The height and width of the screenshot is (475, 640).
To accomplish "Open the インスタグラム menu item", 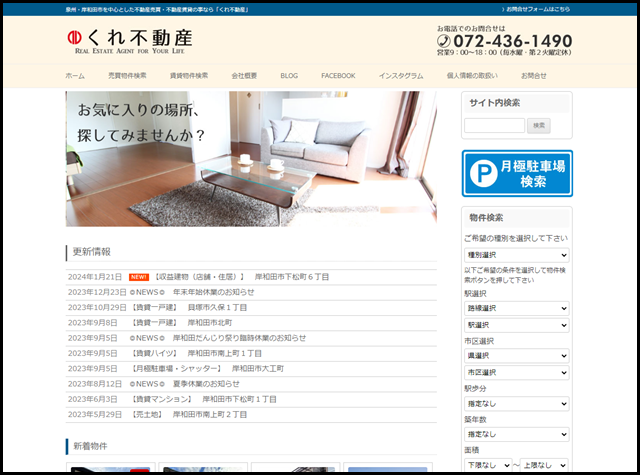I will click(x=401, y=75).
